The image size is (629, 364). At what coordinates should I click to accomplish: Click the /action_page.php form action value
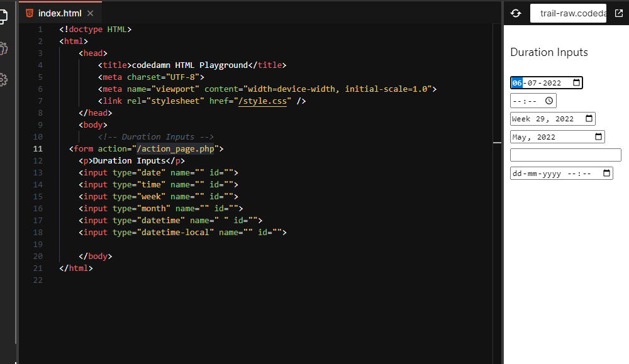click(175, 149)
